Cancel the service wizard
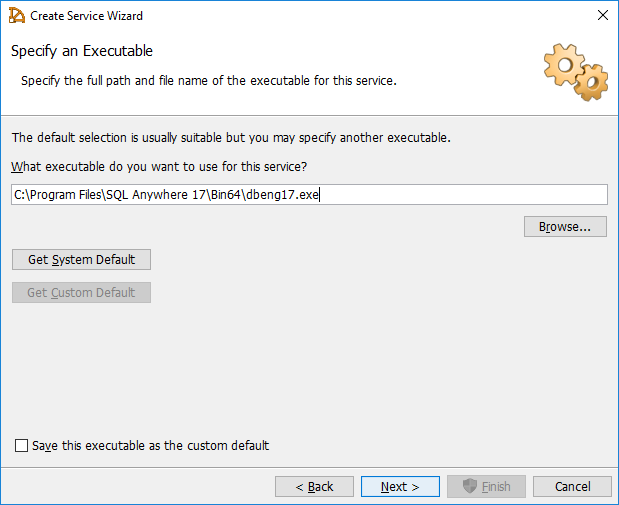The height and width of the screenshot is (505, 619). (x=572, y=487)
